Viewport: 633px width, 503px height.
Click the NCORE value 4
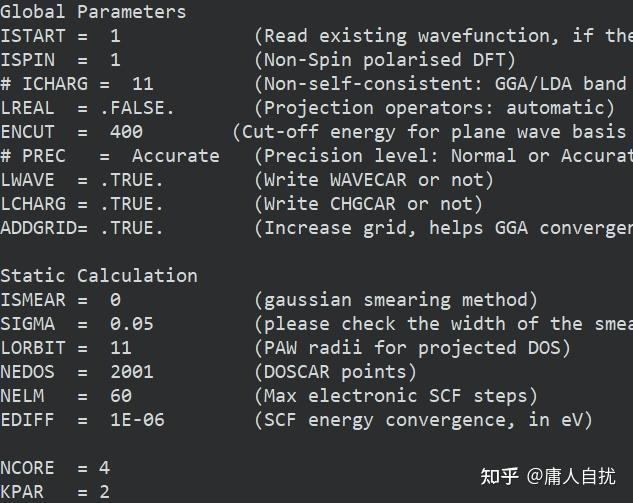tap(104, 468)
